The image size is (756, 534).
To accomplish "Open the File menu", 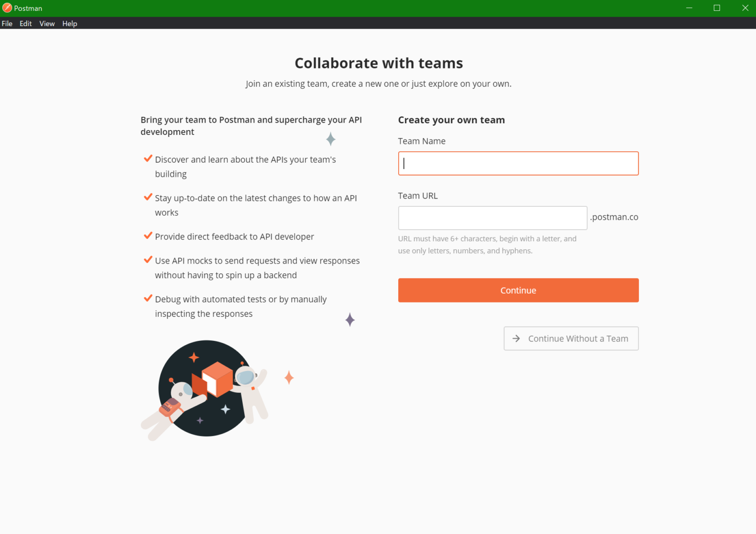I will [7, 24].
